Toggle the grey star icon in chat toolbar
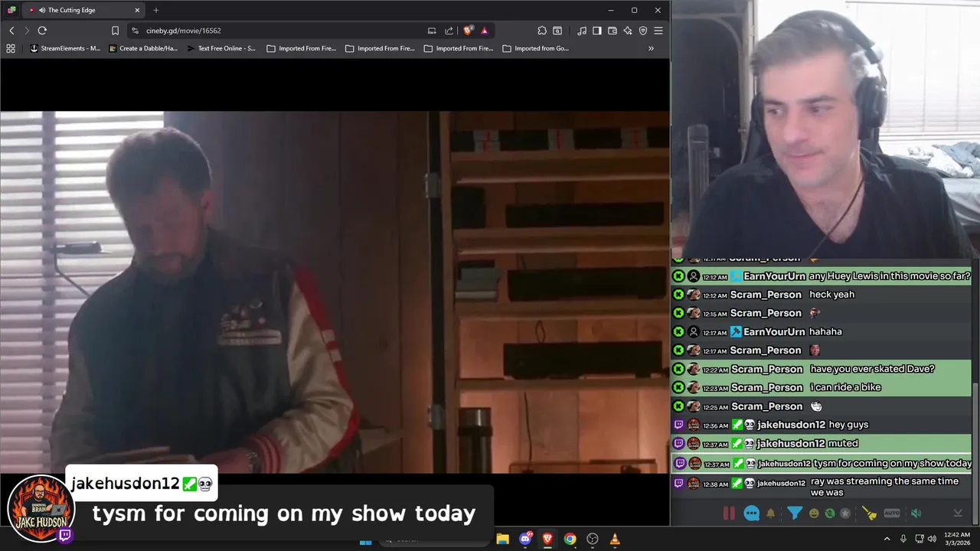980x551 pixels. tap(845, 514)
